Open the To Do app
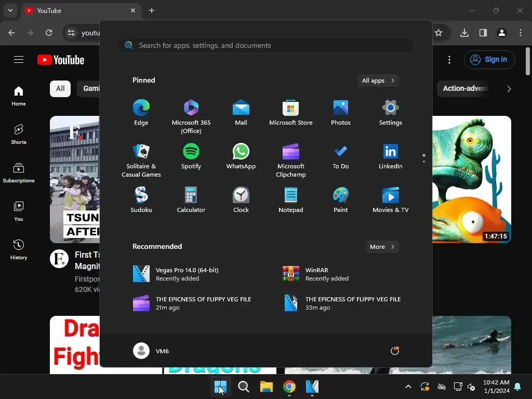532x399 pixels. click(341, 156)
